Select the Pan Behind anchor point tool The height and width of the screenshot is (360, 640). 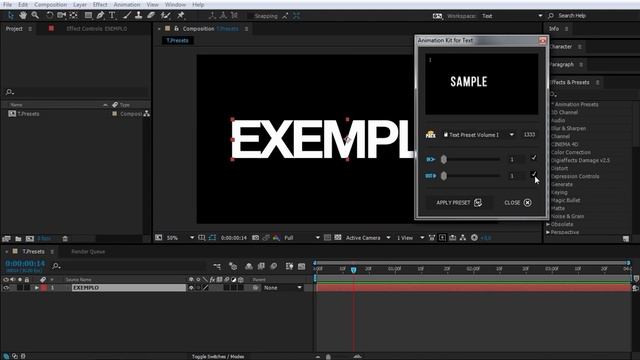click(x=73, y=16)
